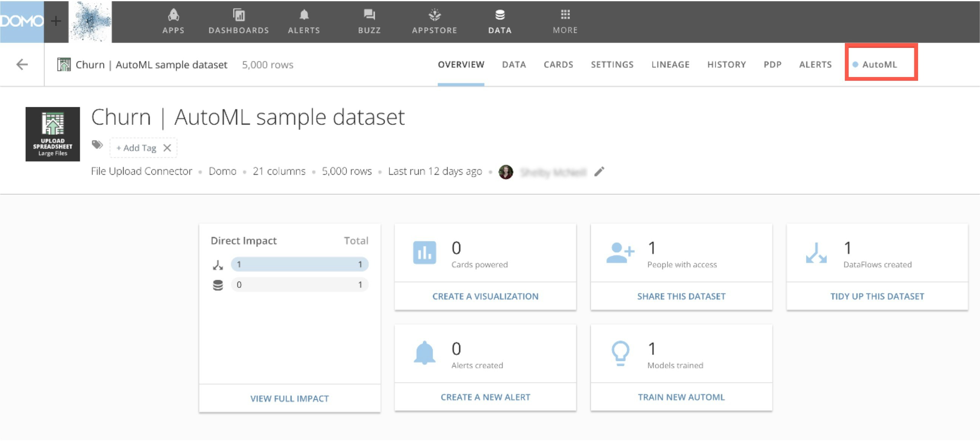Click the Total label in Direct Impact
980x444 pixels.
(x=356, y=240)
